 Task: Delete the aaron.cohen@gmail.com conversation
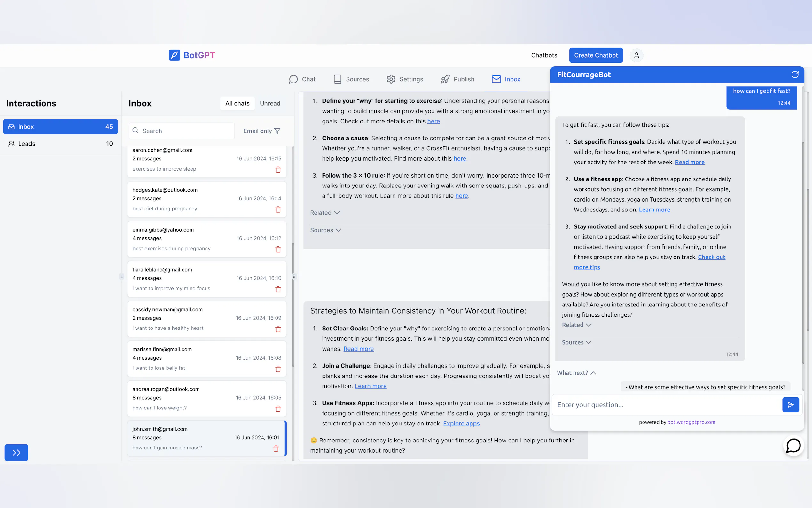[x=278, y=170]
